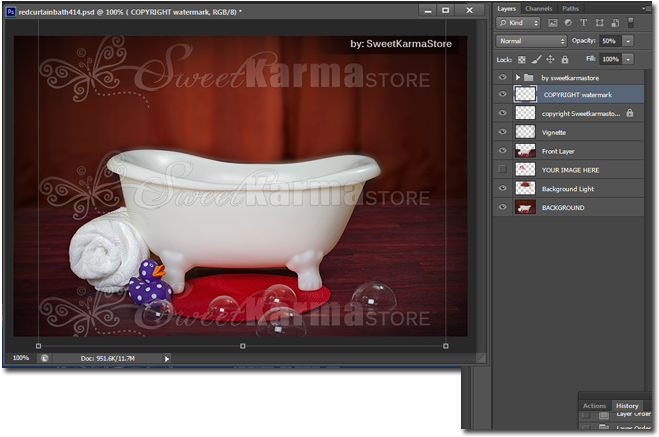Switch to the Channels tab
The height and width of the screenshot is (437, 659).
(x=538, y=8)
